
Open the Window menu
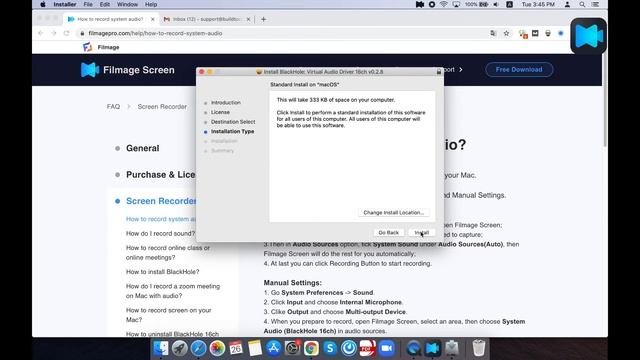(x=127, y=4)
